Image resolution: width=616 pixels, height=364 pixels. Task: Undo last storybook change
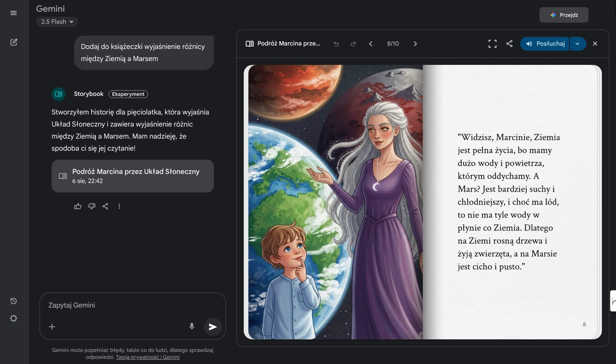pos(336,44)
